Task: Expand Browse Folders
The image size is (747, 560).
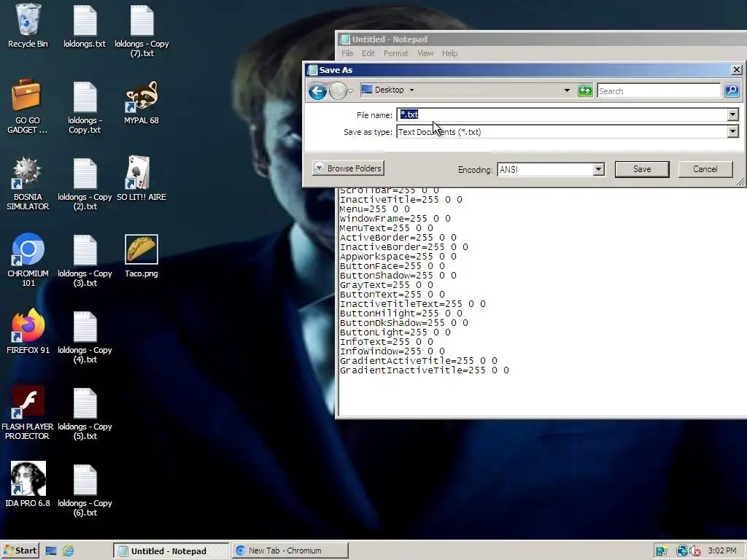Action: (348, 168)
